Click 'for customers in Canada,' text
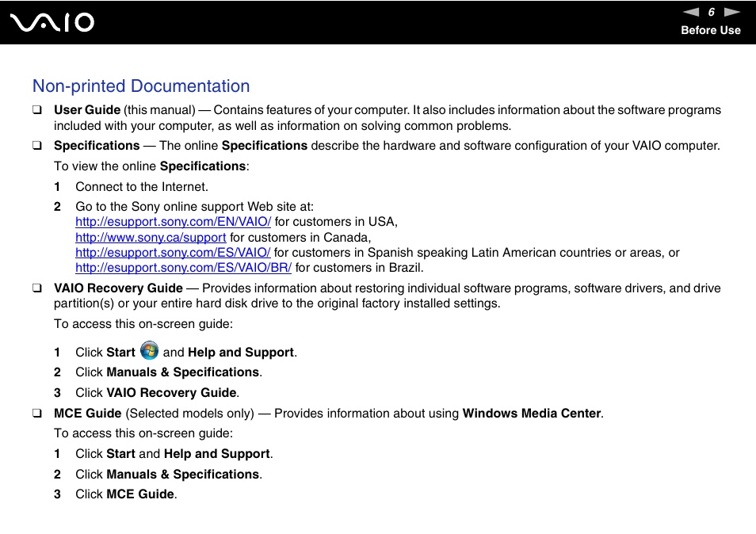 pyautogui.click(x=300, y=238)
